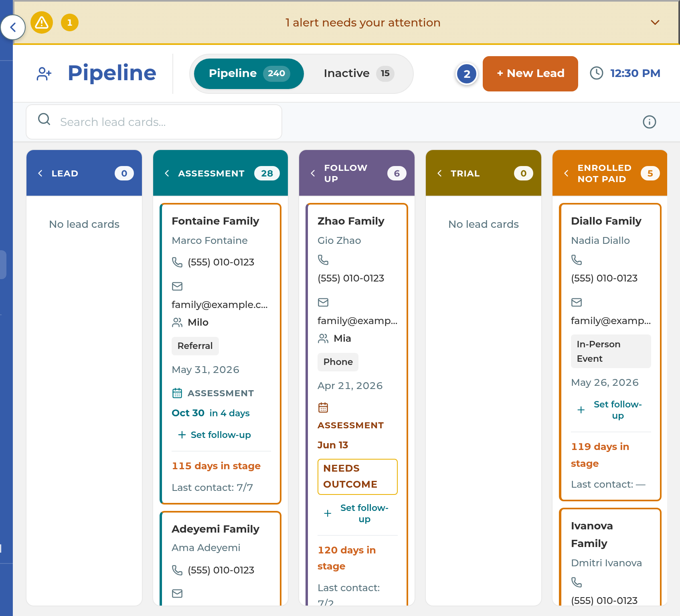
Task: Click the yellow alert warning triangle icon
Action: point(42,22)
